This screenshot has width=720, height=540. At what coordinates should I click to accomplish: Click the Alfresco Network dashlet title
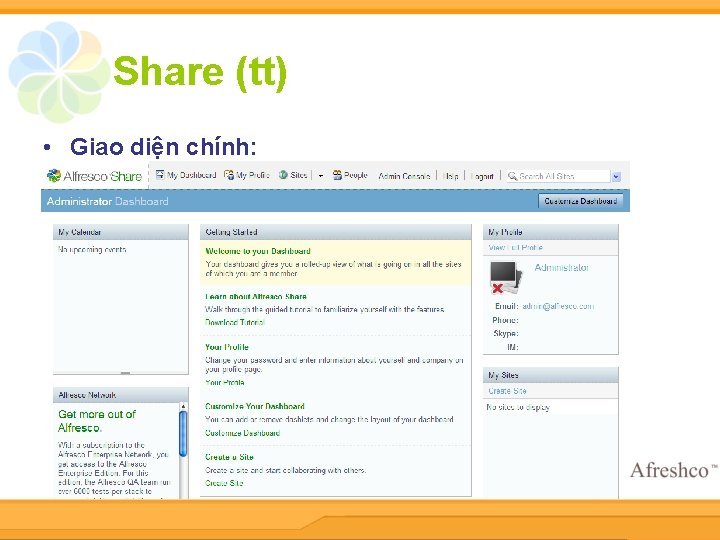(x=87, y=395)
